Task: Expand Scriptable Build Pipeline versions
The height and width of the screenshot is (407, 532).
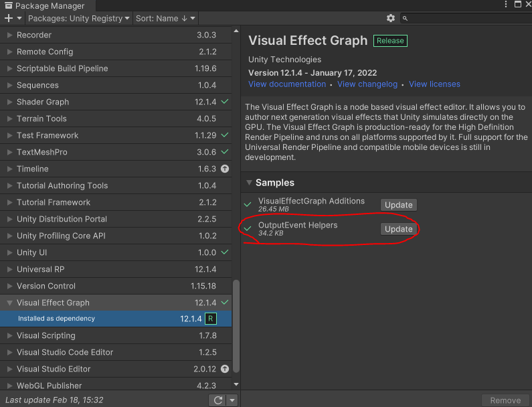Action: click(9, 68)
